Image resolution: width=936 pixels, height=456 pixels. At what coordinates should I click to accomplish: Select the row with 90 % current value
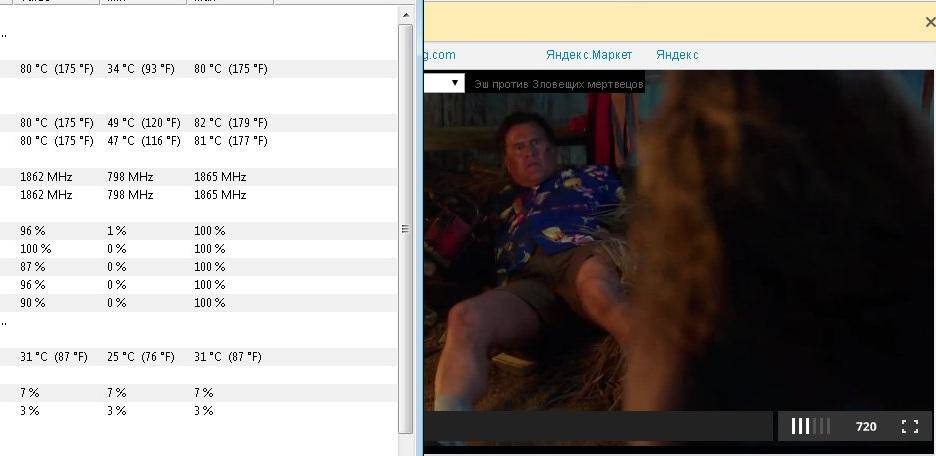click(198, 303)
